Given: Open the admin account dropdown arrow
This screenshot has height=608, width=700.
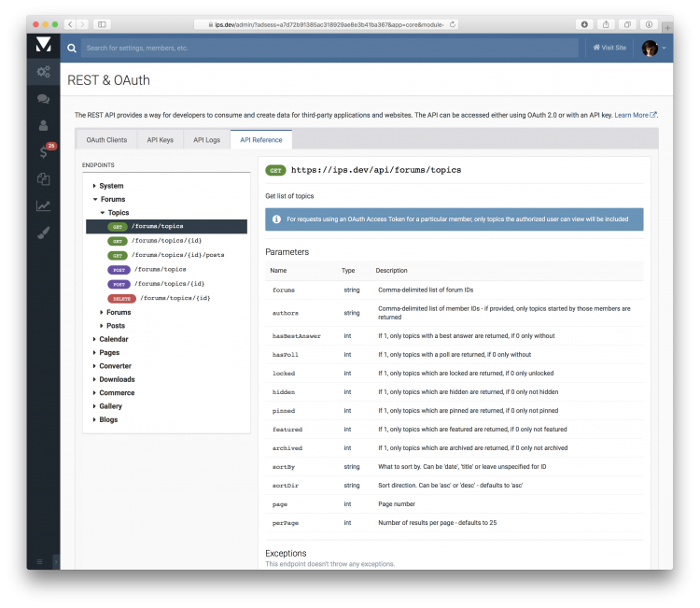Looking at the screenshot, I should (x=664, y=48).
